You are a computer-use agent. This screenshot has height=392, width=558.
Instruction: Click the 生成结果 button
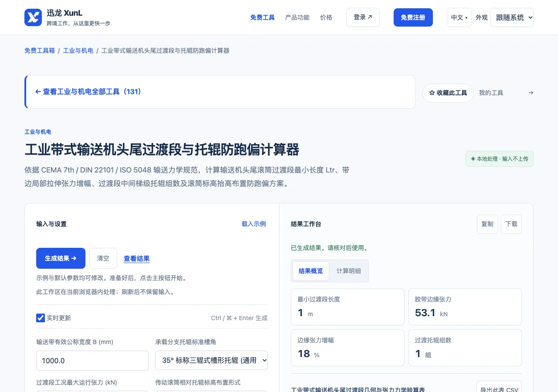[x=61, y=258]
